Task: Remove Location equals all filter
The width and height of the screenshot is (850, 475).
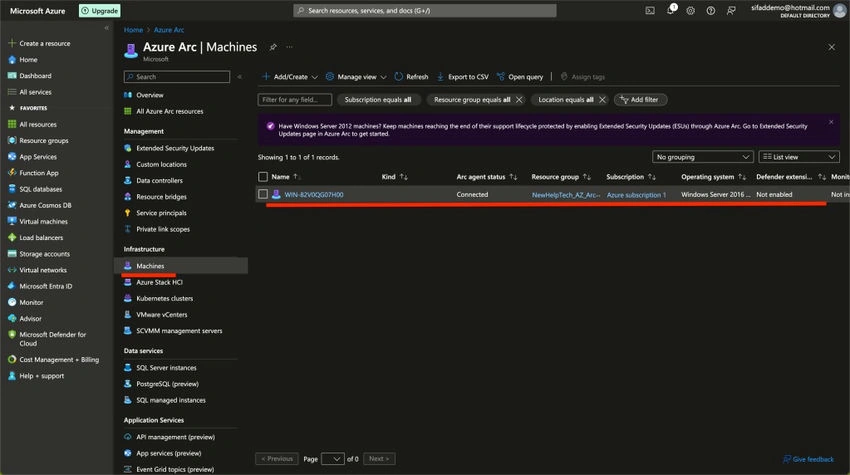Action: 602,100
